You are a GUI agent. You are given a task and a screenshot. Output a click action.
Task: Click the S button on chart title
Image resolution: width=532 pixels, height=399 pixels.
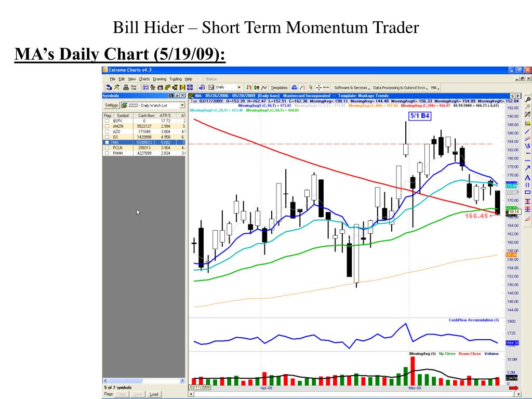tap(512, 96)
